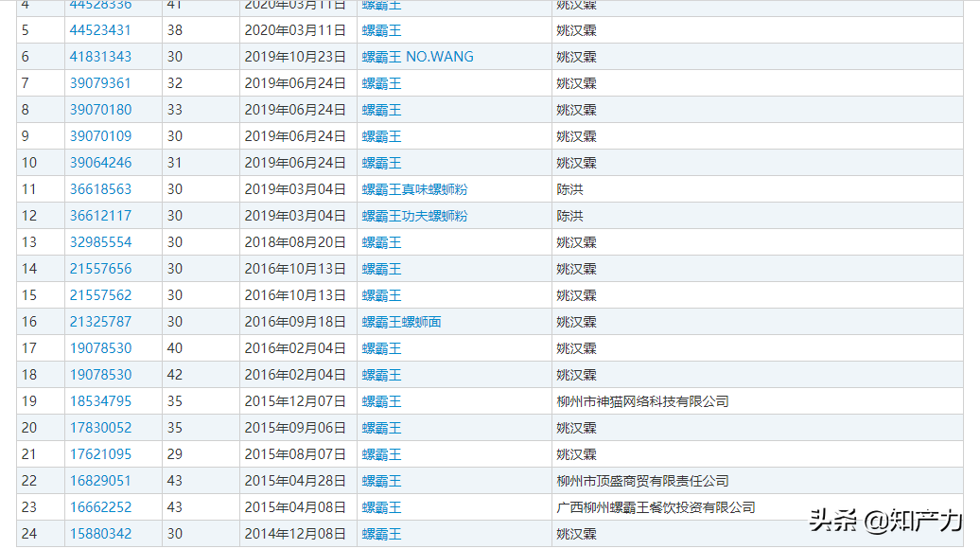Select class number 29 in row 17621095
Image resolution: width=980 pixels, height=549 pixels.
pos(174,454)
